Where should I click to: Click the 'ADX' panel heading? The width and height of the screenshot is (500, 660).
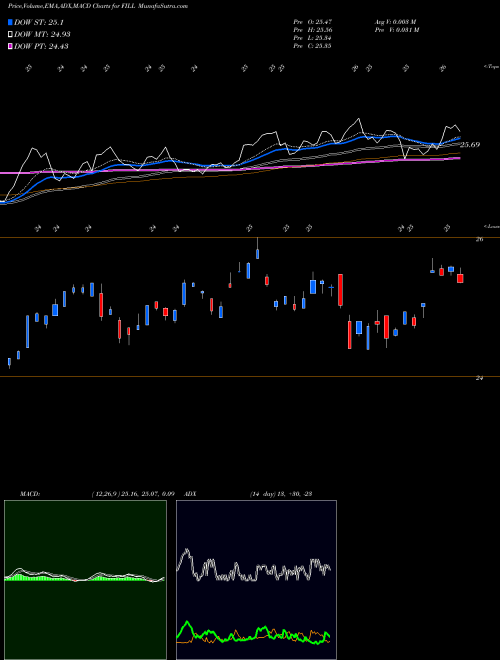coord(190,494)
